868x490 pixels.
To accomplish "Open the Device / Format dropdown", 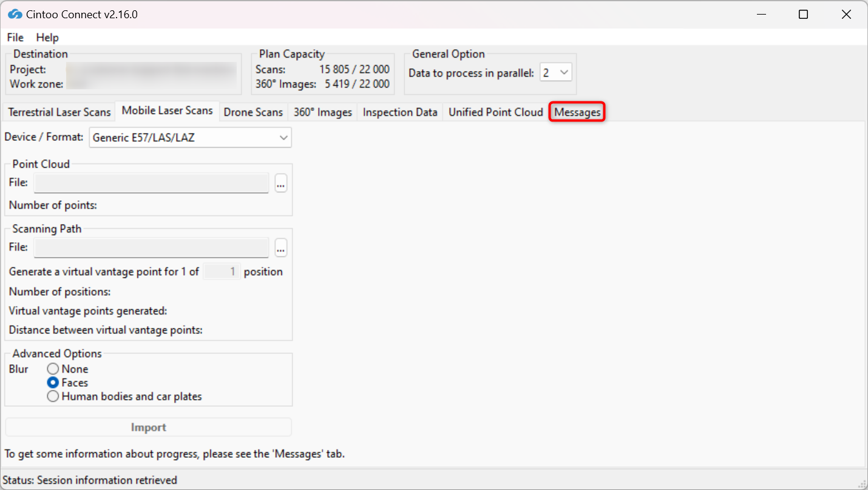I will [x=191, y=138].
